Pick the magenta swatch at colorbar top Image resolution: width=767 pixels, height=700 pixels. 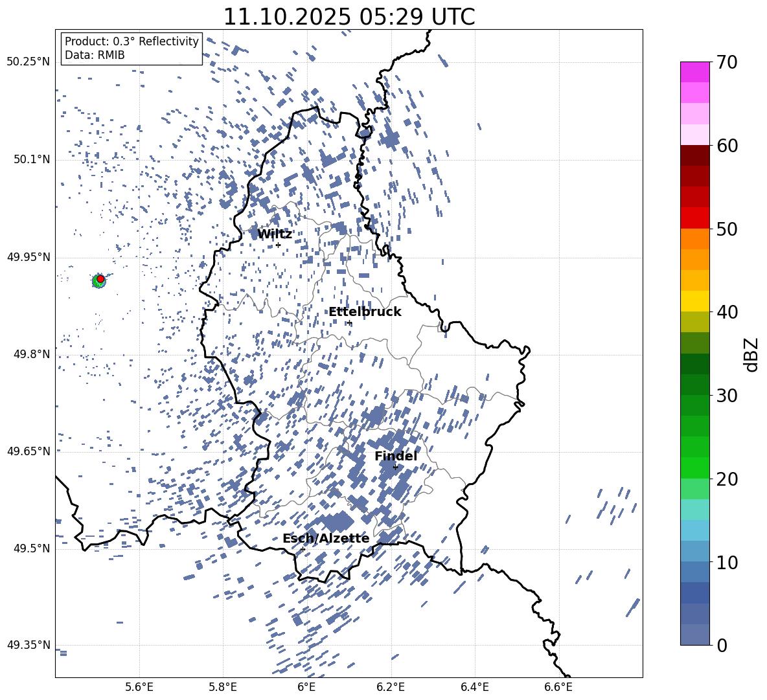tap(695, 73)
